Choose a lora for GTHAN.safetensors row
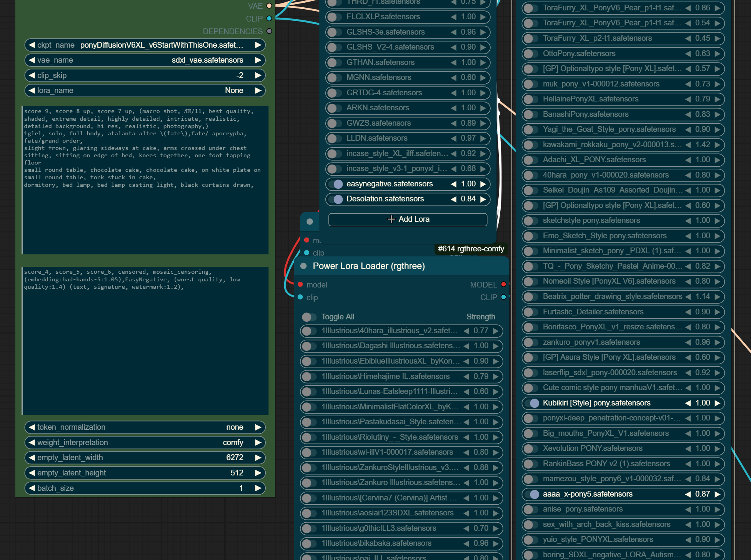The width and height of the screenshot is (751, 560). click(380, 62)
